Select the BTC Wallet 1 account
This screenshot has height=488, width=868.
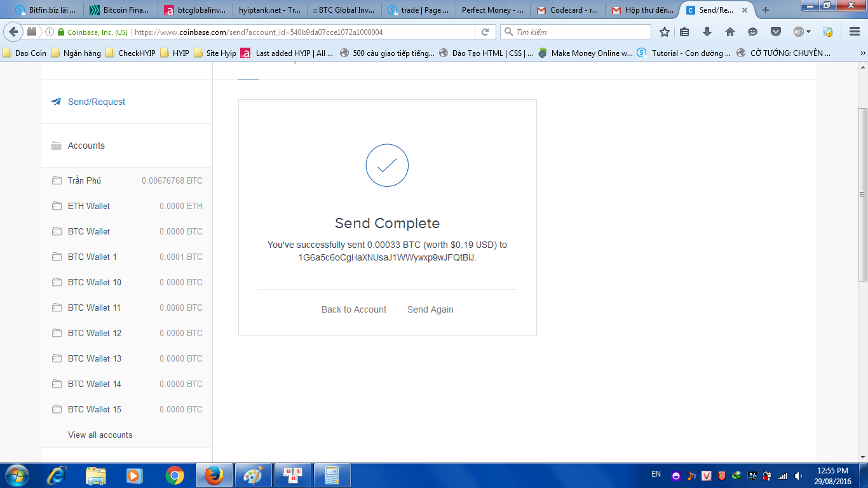(126, 257)
